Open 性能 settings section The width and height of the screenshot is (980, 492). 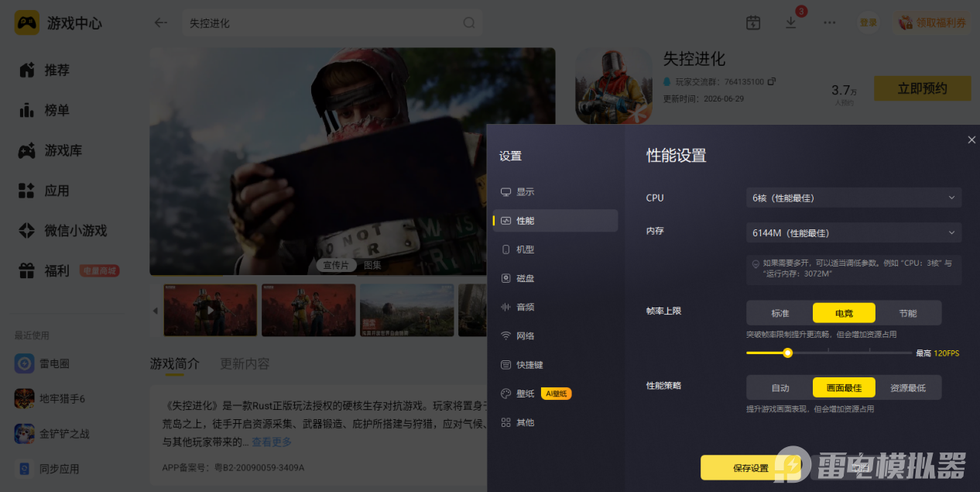555,221
